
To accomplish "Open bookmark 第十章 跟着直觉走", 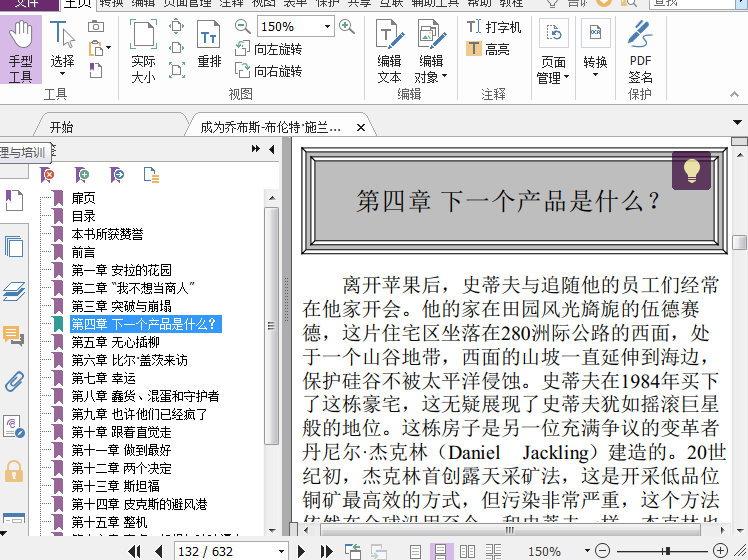I will 121,432.
